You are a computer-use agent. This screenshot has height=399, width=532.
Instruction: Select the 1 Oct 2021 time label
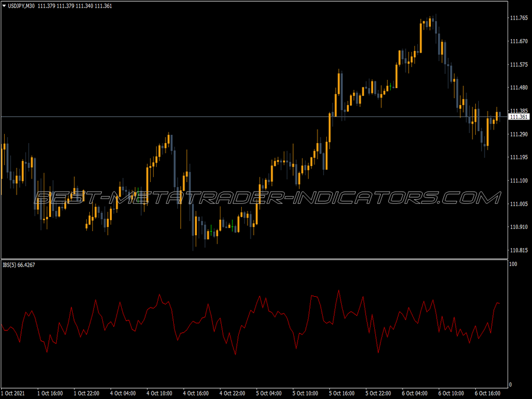(x=13, y=393)
